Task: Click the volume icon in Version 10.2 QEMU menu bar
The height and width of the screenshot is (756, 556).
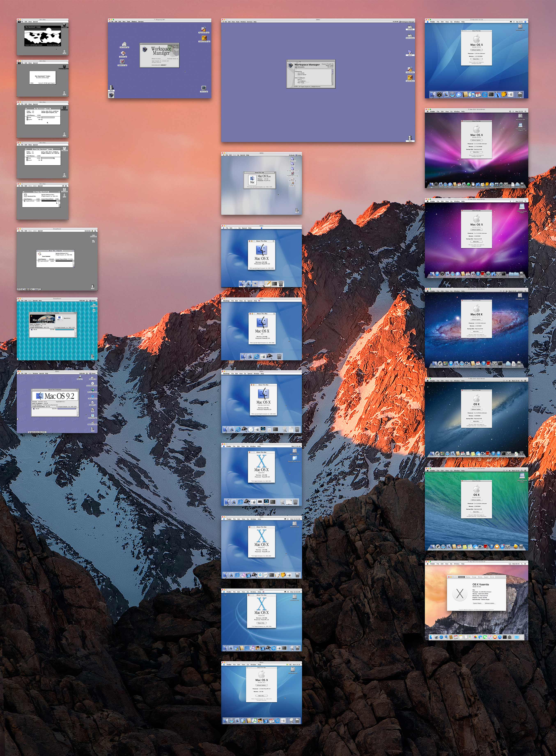Action: pos(288,592)
